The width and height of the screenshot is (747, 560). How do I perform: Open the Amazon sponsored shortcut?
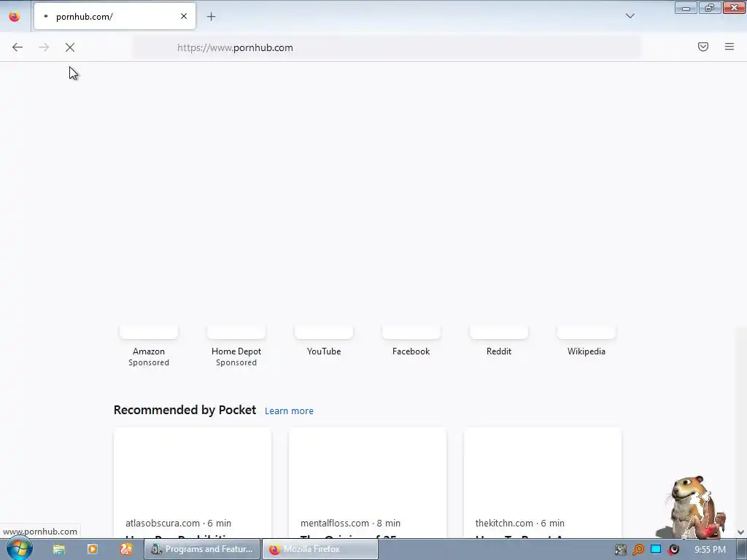[x=149, y=346]
